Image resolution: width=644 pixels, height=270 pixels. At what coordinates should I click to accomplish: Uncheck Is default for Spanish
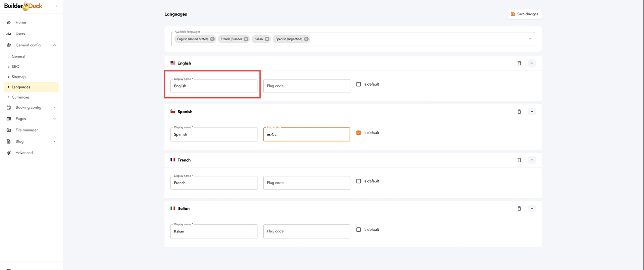point(359,133)
